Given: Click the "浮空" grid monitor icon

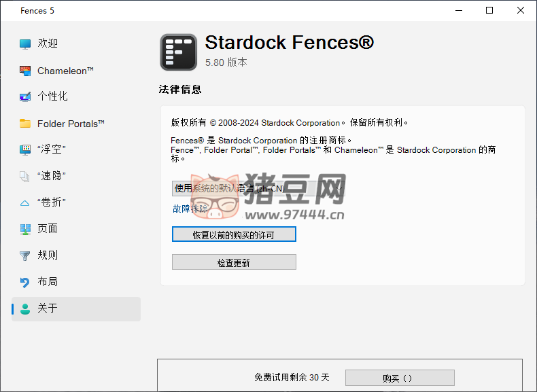Looking at the screenshot, I should (25, 149).
